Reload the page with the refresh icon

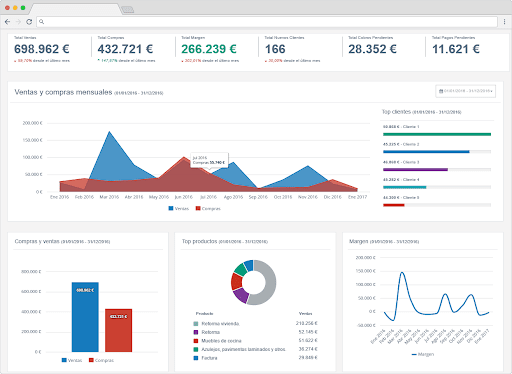tap(29, 22)
